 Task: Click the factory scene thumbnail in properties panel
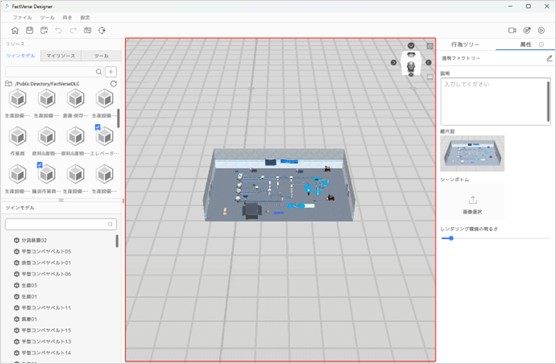coord(472,153)
